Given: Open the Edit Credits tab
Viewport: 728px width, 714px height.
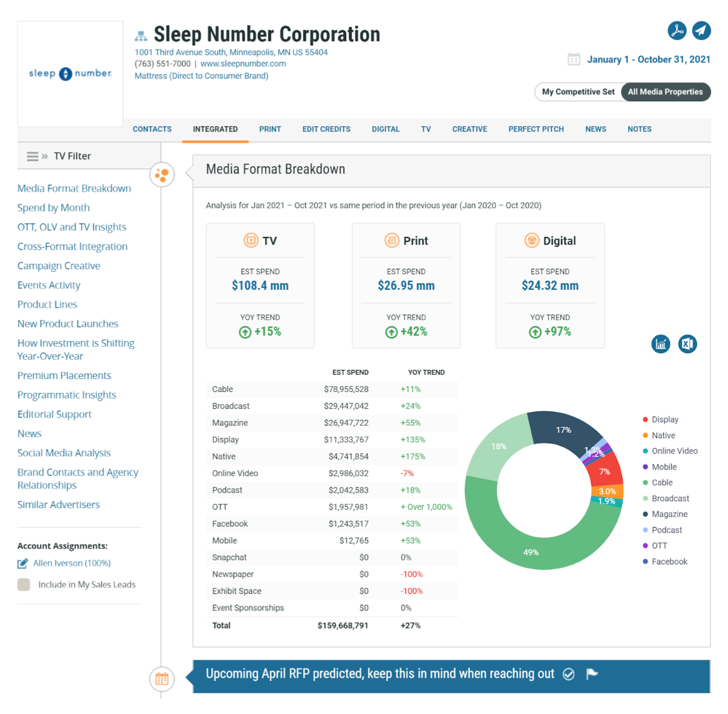Looking at the screenshot, I should [x=326, y=129].
